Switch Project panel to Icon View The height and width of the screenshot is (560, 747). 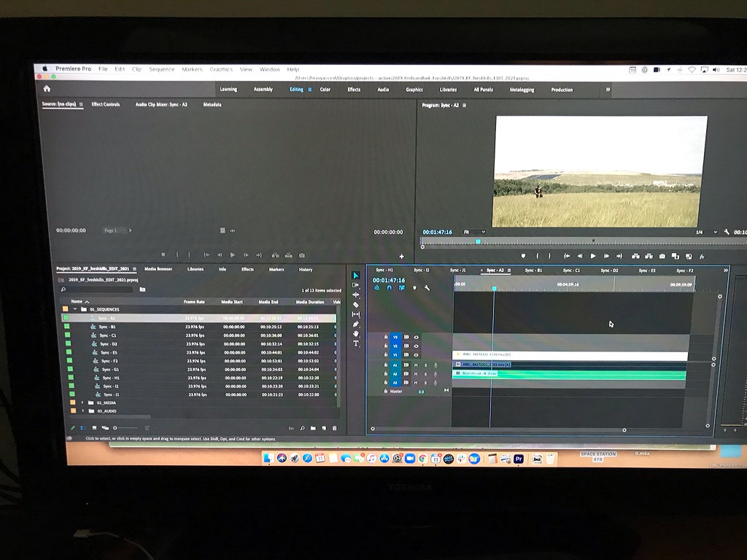[x=94, y=427]
